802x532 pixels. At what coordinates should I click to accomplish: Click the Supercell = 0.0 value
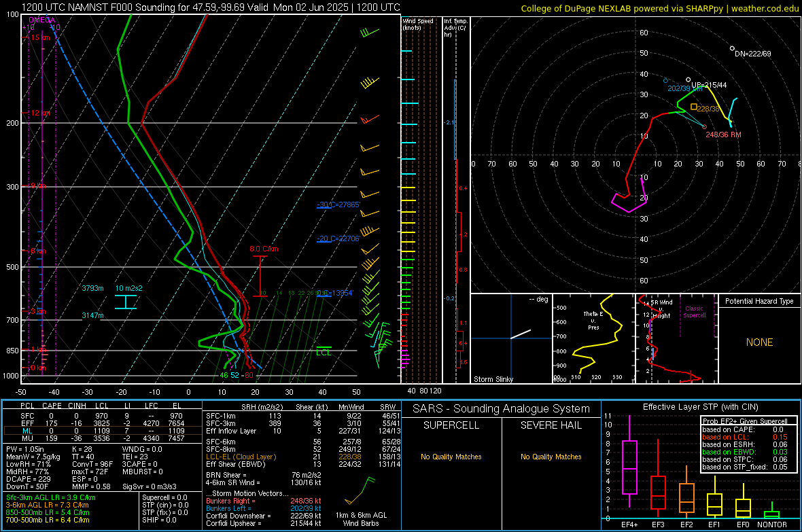164,497
